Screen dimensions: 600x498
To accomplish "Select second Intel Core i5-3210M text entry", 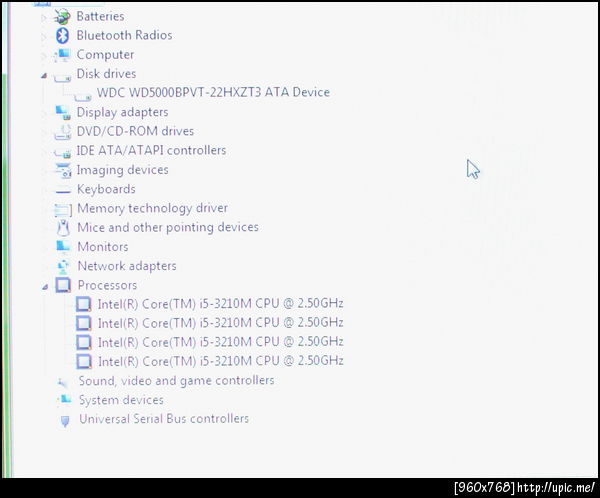I will coord(221,323).
